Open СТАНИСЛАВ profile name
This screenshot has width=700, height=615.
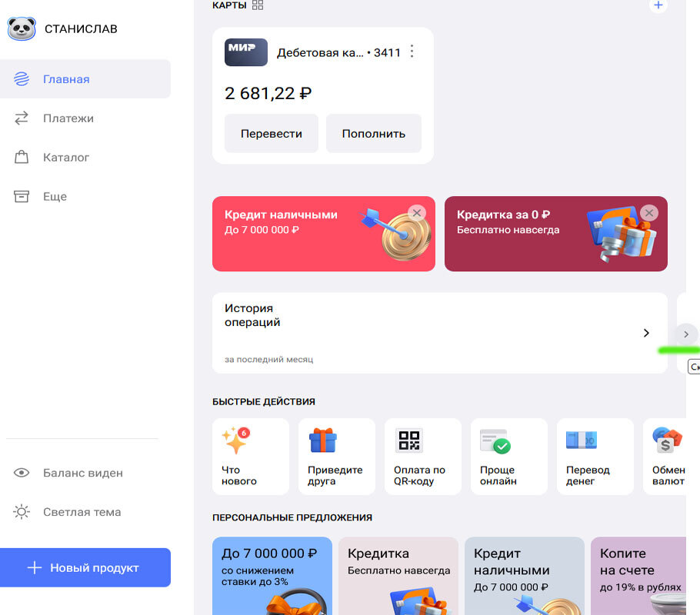(x=81, y=29)
